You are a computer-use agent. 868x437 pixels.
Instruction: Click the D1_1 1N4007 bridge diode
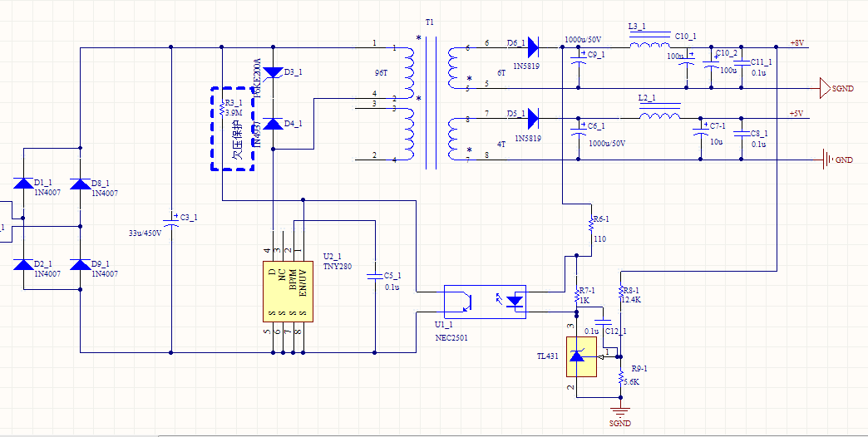22,184
